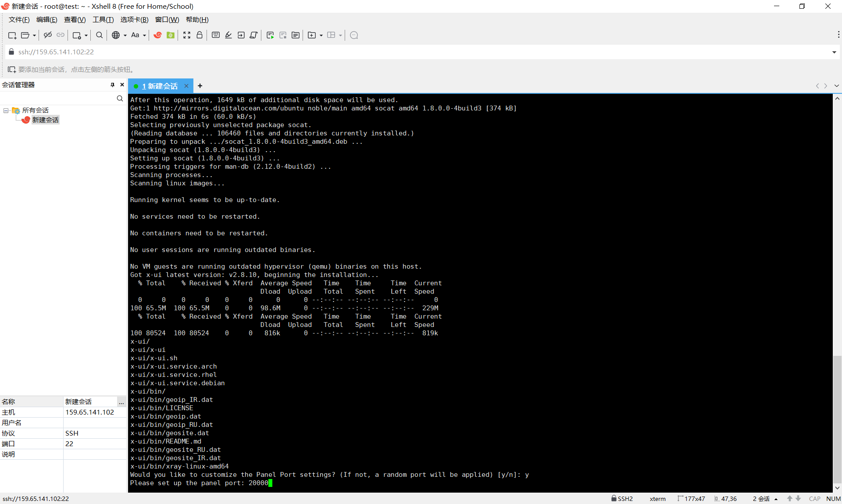Click the keyboard key-mapping icon
The width and height of the screenshot is (842, 504).
click(x=216, y=35)
